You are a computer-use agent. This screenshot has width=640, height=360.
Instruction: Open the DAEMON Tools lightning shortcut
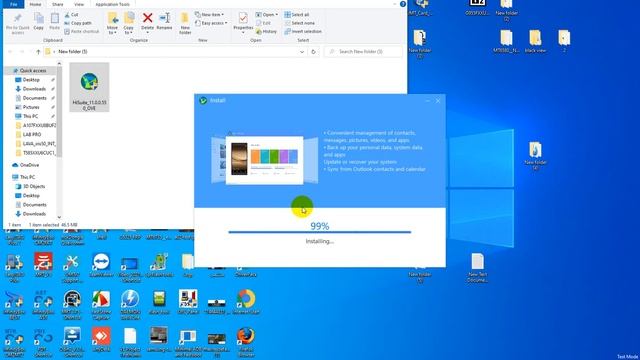pyautogui.click(x=130, y=304)
